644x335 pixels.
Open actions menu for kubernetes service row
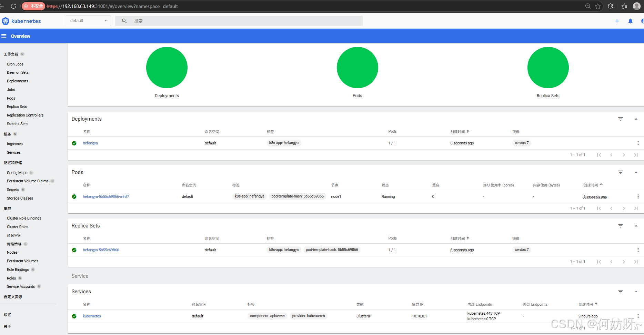point(638,316)
